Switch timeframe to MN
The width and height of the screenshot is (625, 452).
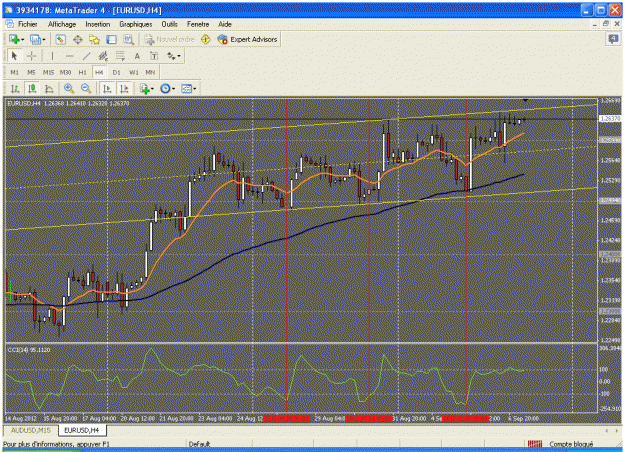point(150,72)
